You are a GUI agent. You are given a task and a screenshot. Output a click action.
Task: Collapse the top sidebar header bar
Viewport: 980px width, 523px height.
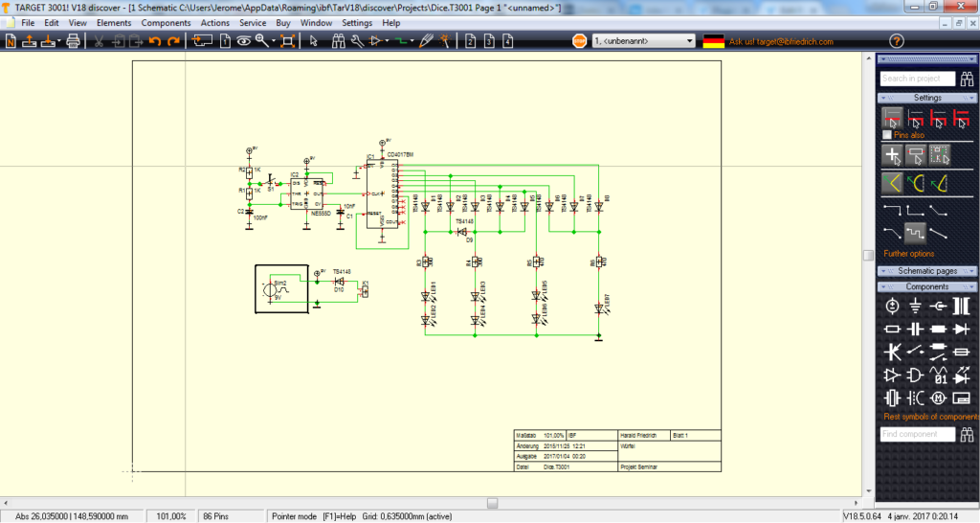coord(926,59)
